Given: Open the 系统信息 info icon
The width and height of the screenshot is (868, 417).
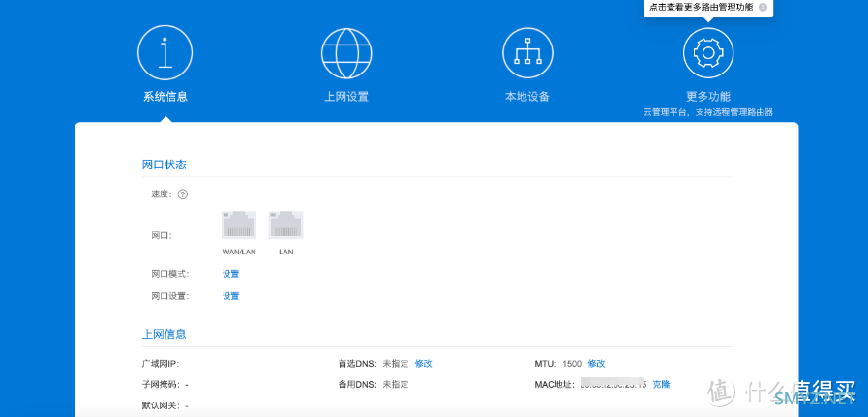Looking at the screenshot, I should (x=165, y=53).
